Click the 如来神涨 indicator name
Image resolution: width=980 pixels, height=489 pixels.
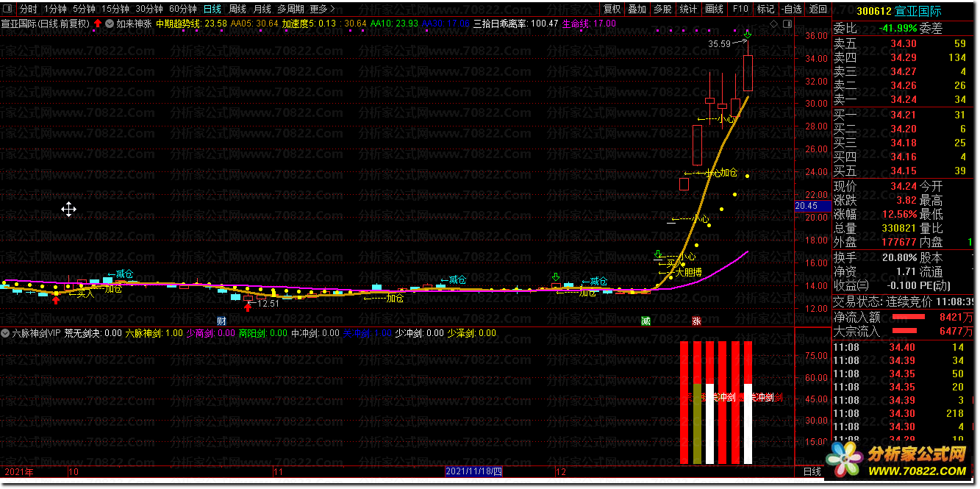tap(134, 24)
